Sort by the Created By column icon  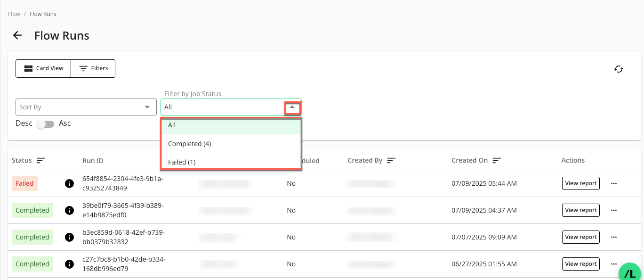click(x=391, y=160)
